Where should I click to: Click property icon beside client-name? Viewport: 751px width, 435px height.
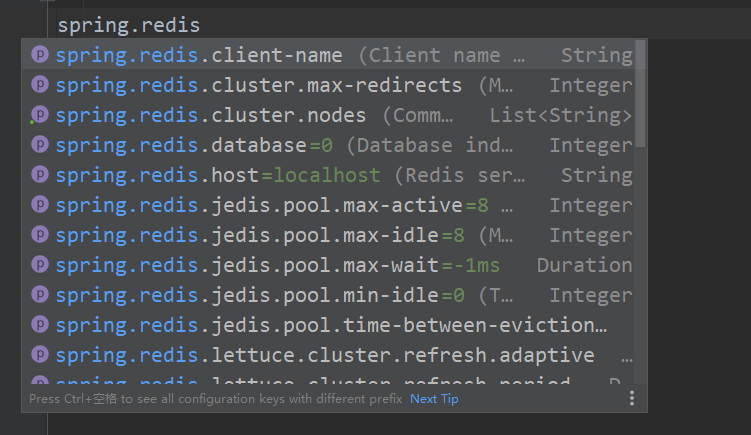(x=40, y=55)
